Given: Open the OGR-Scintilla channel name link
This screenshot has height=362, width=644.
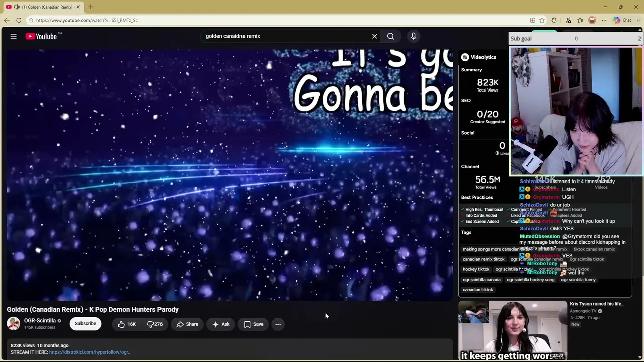Looking at the screenshot, I should point(40,321).
